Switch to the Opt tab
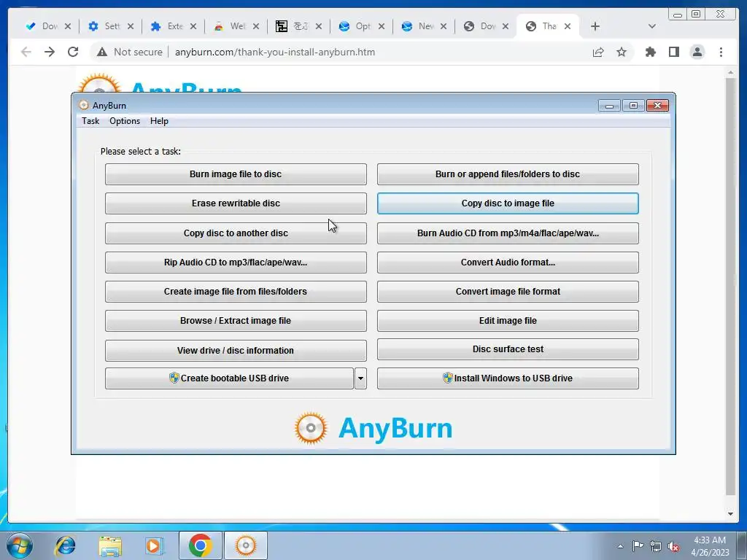747x560 pixels. pos(356,26)
